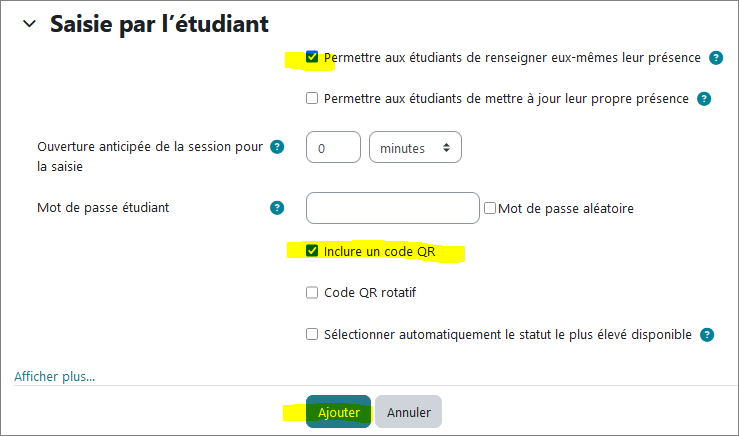This screenshot has width=739, height=436.
Task: Tick the Mot de passe aléatoire checkbox
Action: pos(490,209)
